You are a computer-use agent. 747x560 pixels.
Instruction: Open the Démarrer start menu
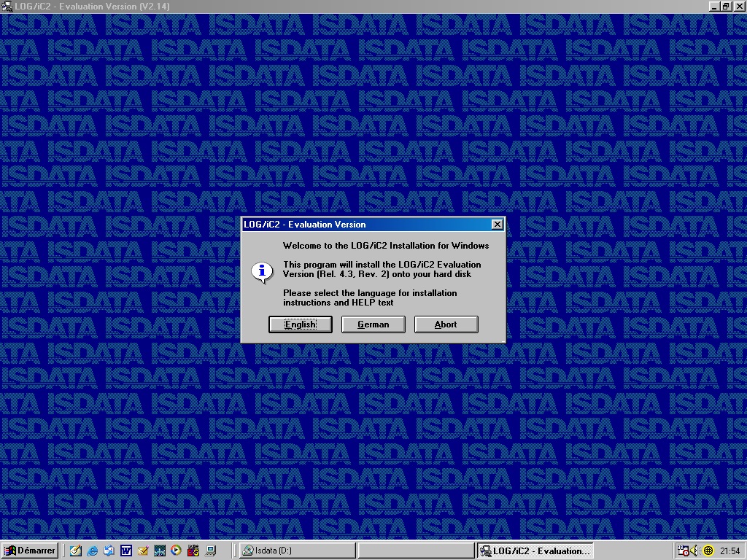point(30,551)
